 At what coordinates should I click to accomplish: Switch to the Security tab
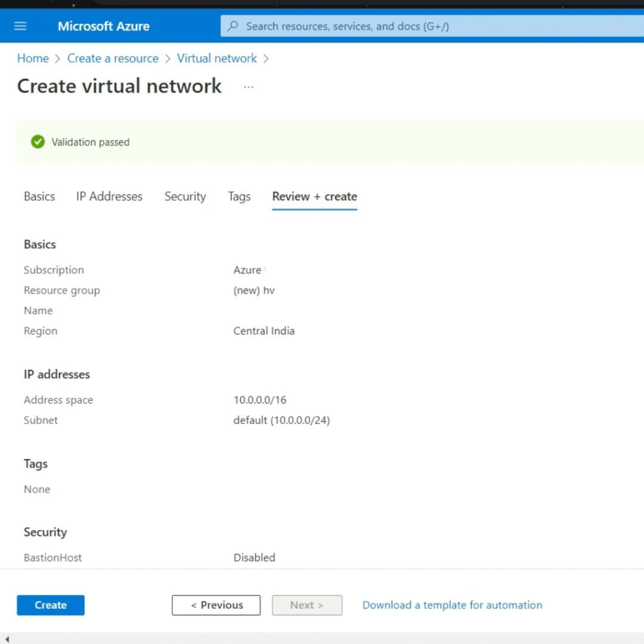coord(186,196)
